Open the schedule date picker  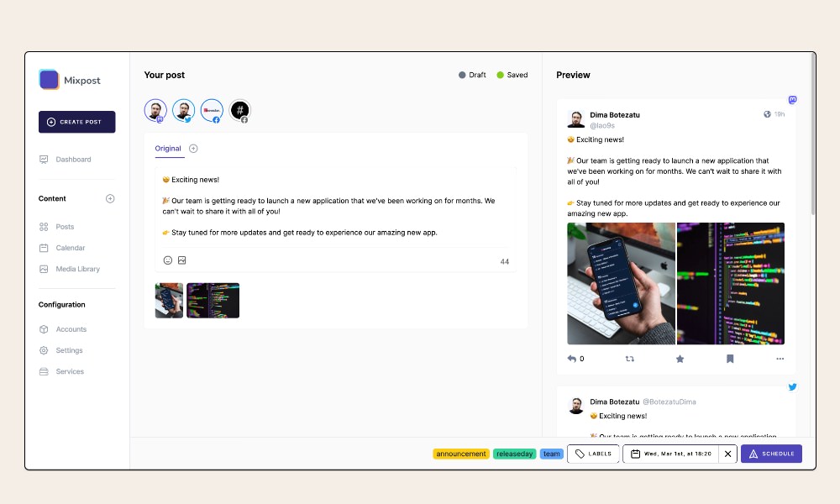tap(672, 454)
